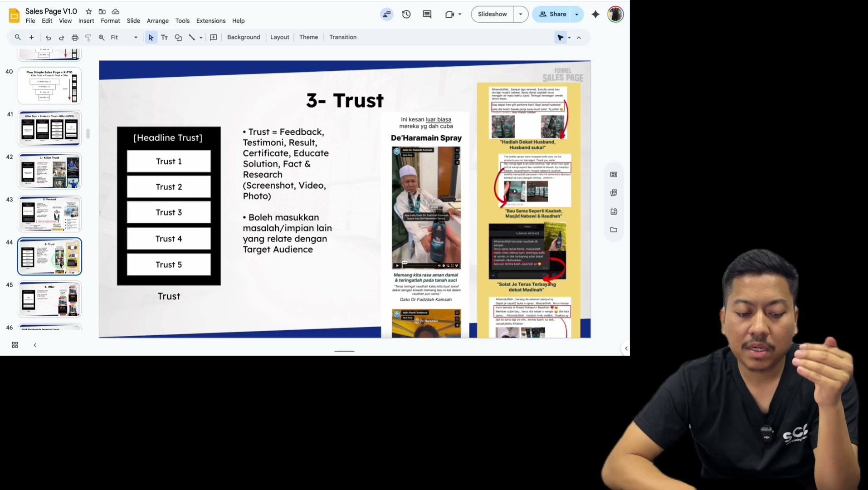868x490 pixels.
Task: Open the Gemini sparkle assistant
Action: coord(595,14)
